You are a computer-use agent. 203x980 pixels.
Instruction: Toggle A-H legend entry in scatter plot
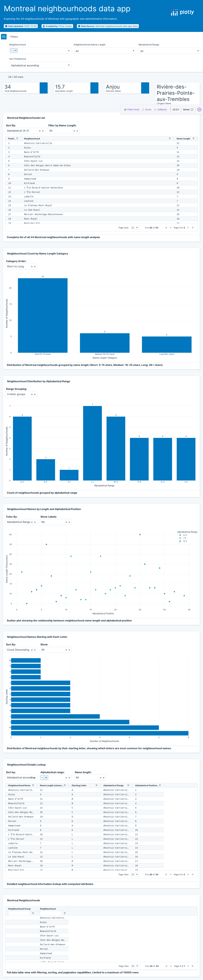coord(183,535)
